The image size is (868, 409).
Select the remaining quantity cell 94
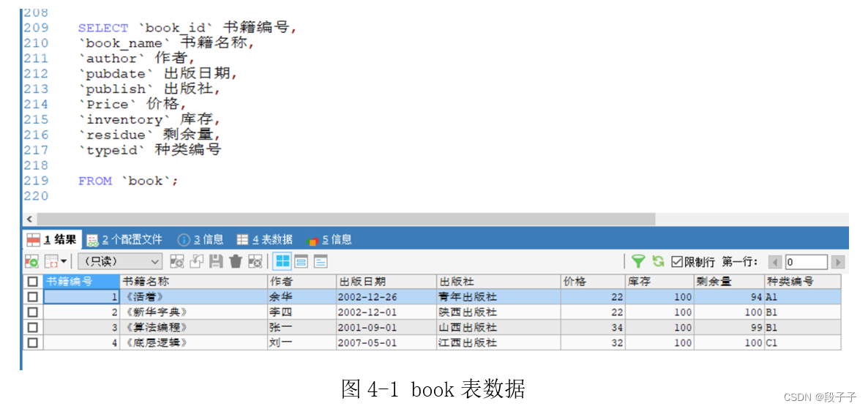point(730,297)
